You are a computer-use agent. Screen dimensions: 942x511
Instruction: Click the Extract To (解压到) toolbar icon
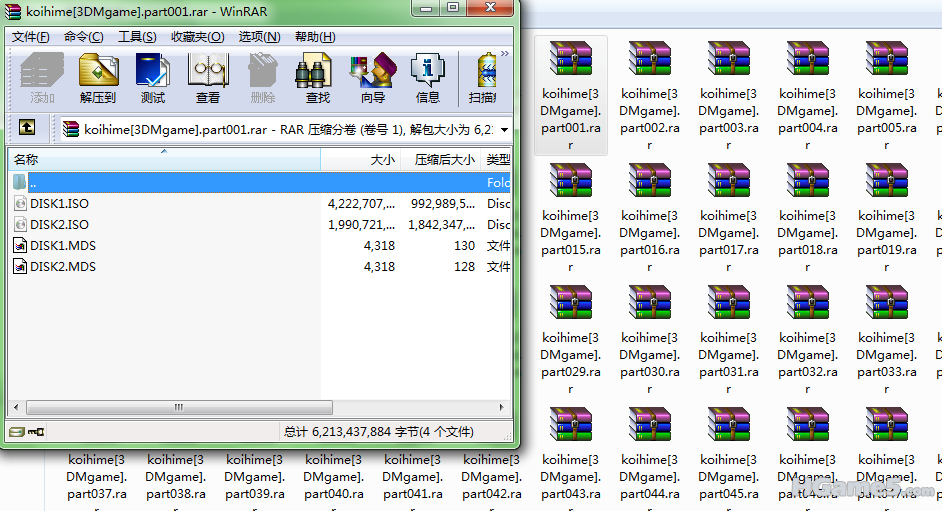click(98, 78)
